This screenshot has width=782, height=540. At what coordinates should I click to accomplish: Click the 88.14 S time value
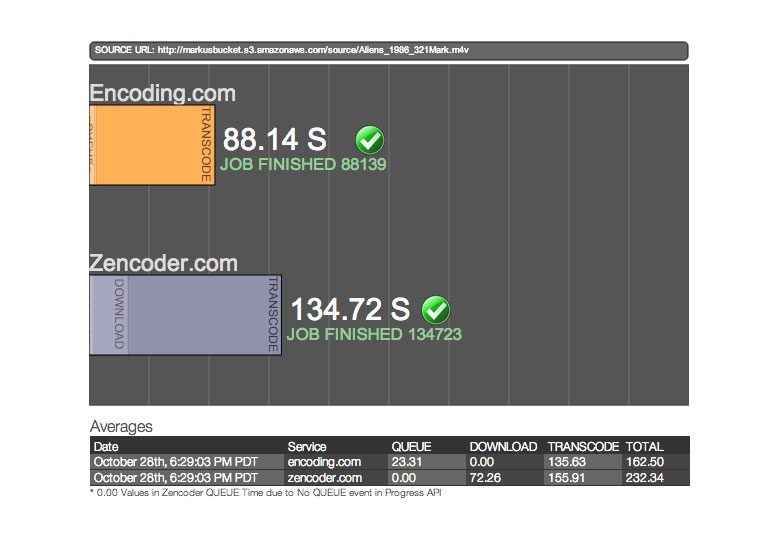point(275,139)
